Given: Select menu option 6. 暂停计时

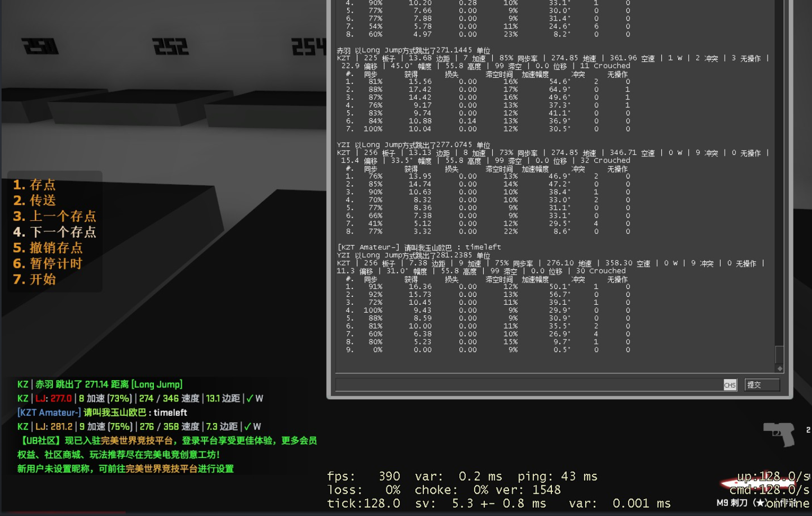Looking at the screenshot, I should [48, 264].
